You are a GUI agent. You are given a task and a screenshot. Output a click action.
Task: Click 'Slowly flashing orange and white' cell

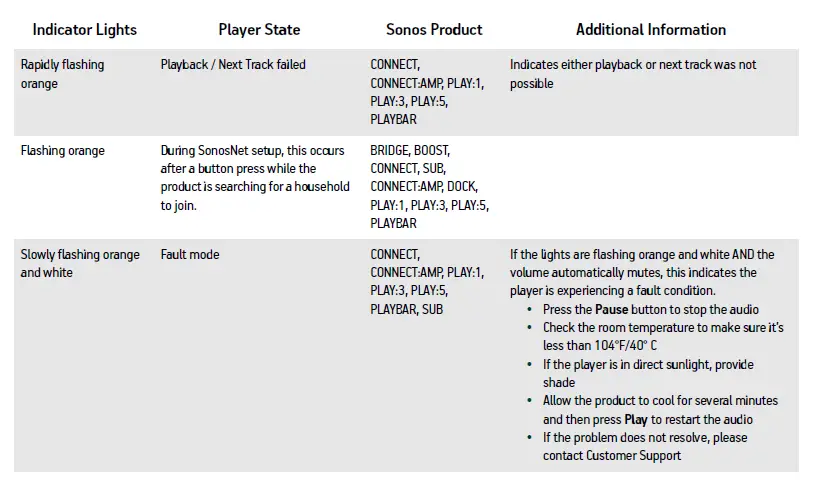pos(80,263)
